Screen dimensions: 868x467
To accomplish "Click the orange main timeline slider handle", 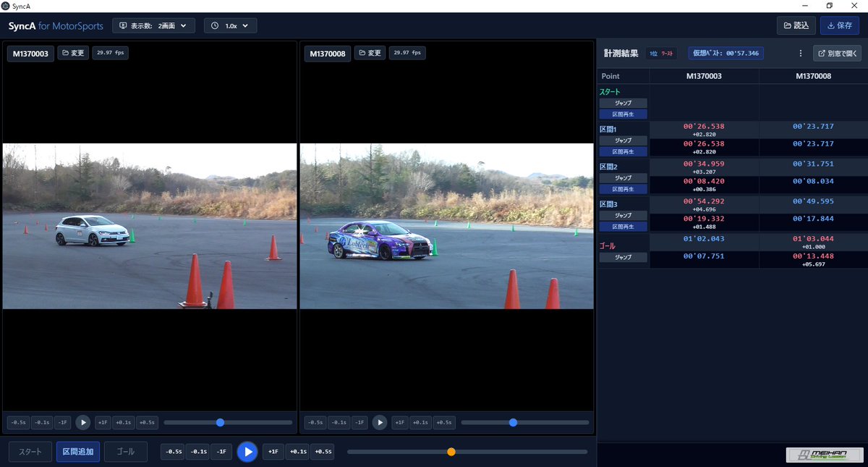I will (x=451, y=452).
